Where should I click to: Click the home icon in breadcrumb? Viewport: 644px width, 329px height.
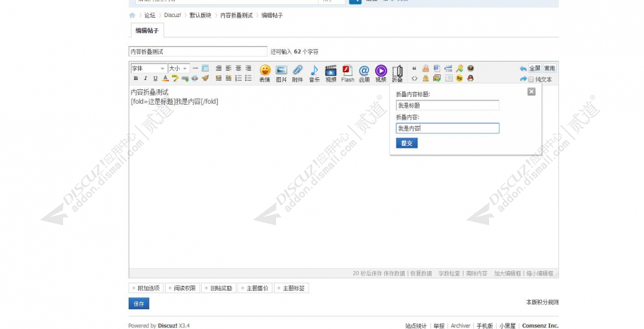(132, 15)
